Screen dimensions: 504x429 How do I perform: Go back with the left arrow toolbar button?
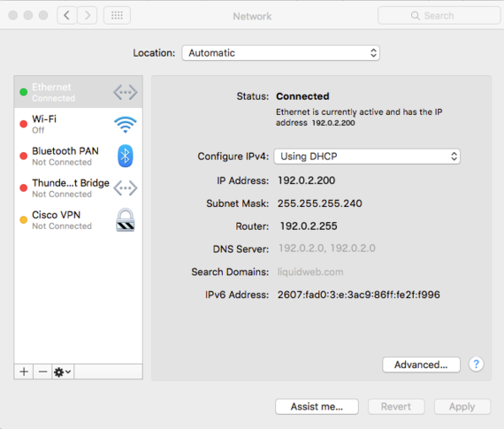tap(67, 15)
